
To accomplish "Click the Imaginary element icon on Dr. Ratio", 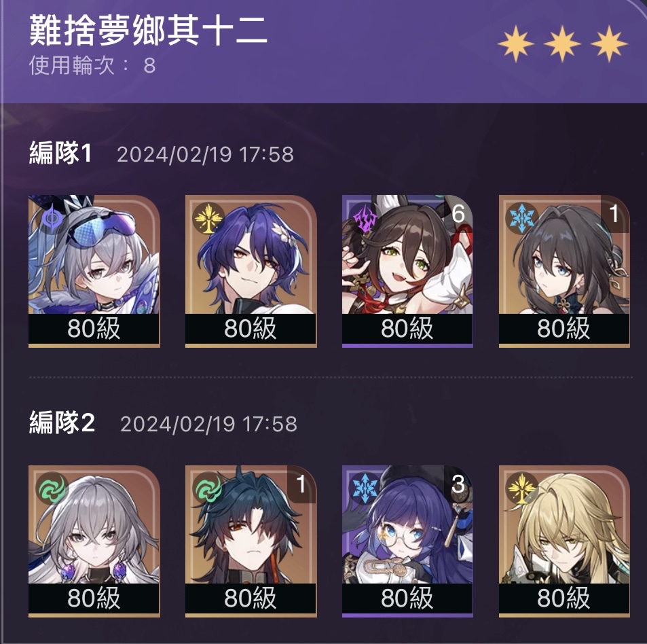I will click(x=209, y=218).
